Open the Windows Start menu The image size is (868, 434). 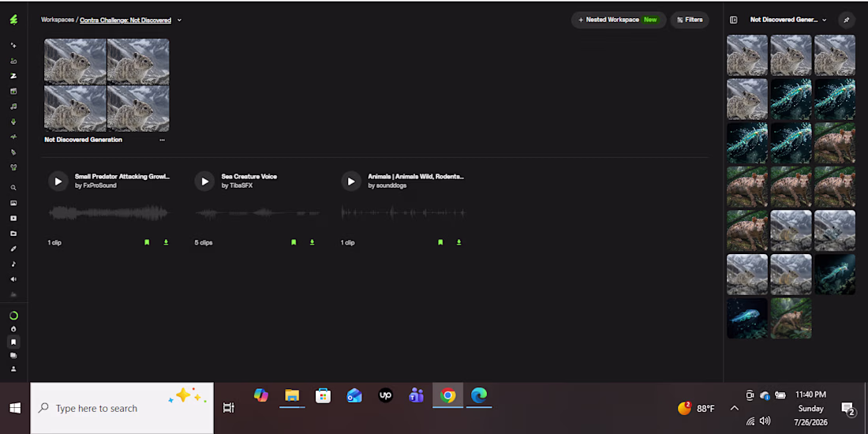click(15, 408)
